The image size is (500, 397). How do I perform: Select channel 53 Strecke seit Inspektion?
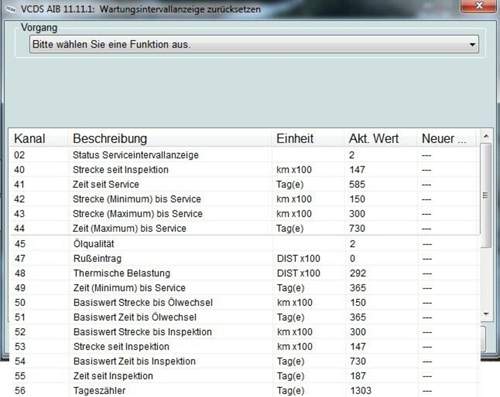[x=245, y=346]
